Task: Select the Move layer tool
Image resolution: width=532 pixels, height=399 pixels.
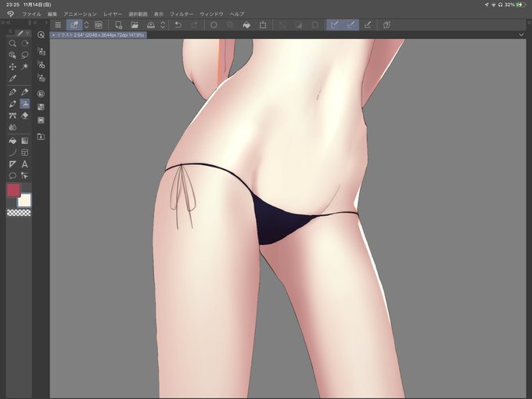Action: [13, 66]
